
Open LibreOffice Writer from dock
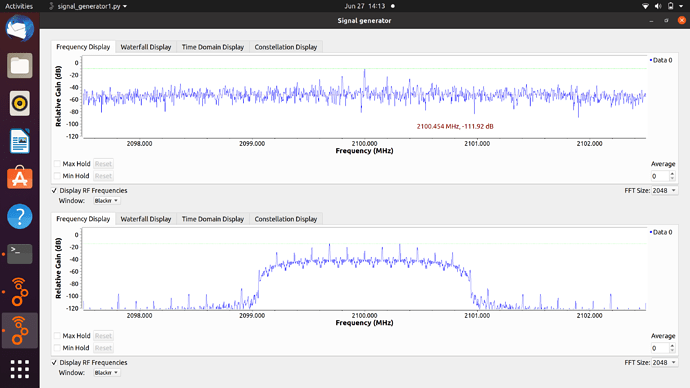[19, 141]
